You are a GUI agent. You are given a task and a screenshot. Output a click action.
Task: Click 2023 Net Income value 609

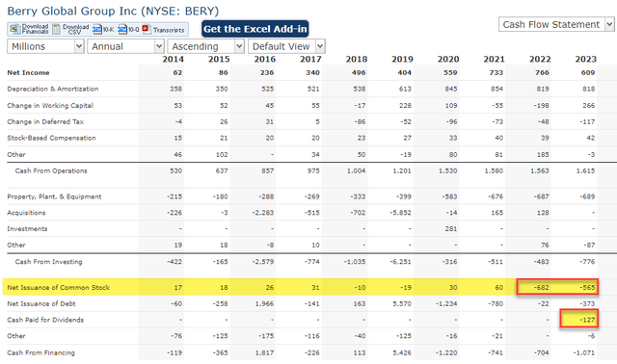coord(588,73)
